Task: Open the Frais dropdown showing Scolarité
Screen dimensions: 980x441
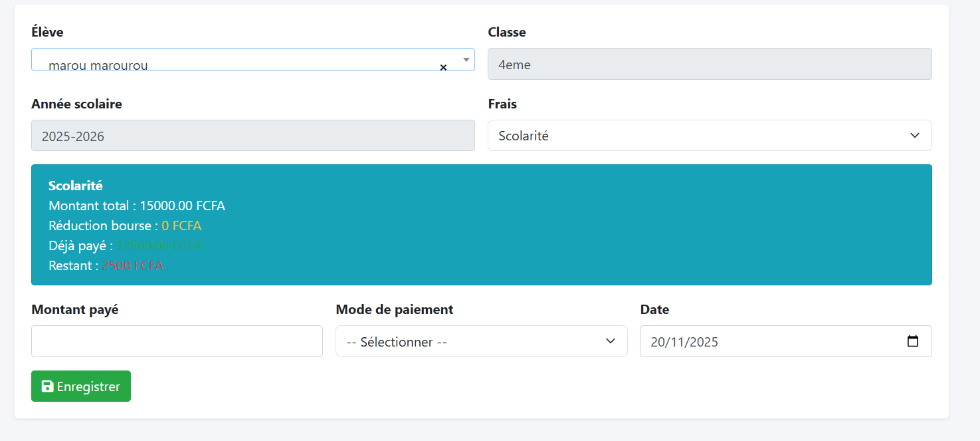Action: [x=710, y=135]
